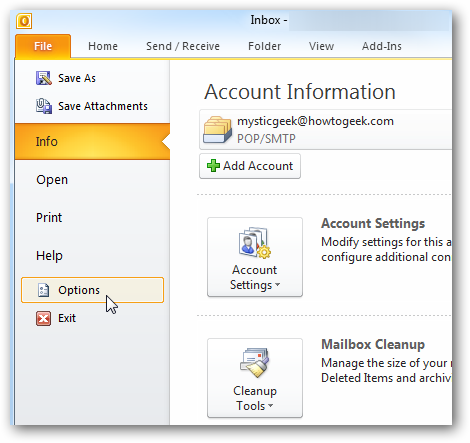
Task: Click the Save As floppy-disk icon
Action: (x=44, y=78)
